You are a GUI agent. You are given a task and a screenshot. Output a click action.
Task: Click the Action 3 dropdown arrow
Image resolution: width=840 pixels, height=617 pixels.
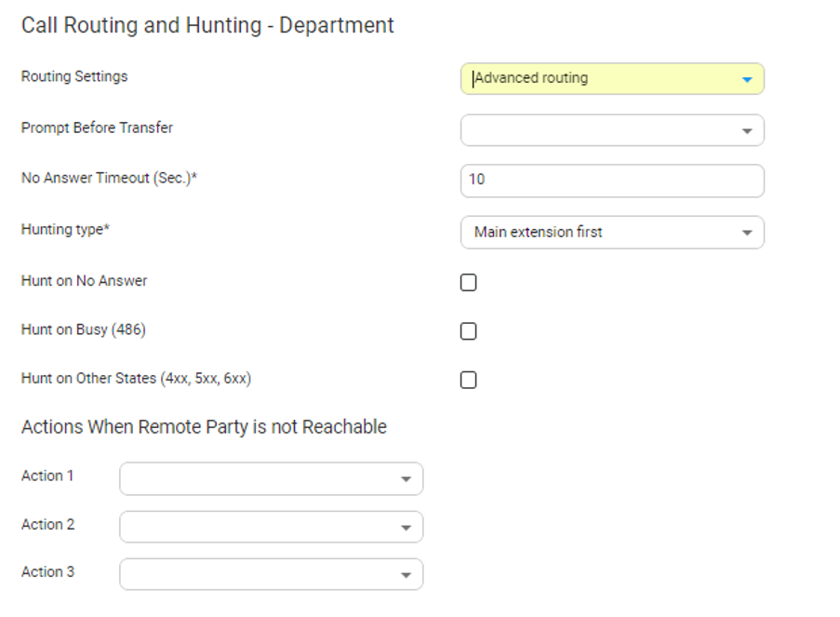click(406, 575)
